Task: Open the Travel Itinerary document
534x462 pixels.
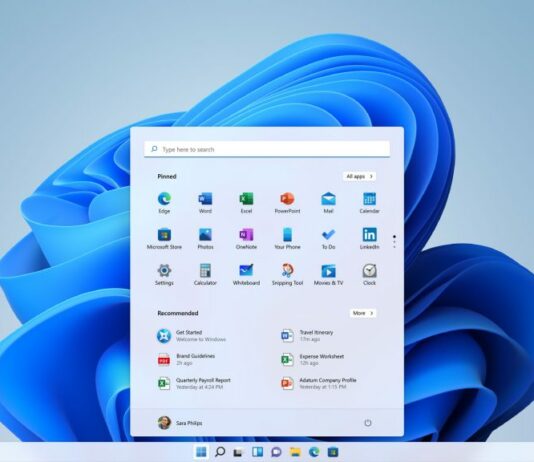Action: pyautogui.click(x=307, y=336)
